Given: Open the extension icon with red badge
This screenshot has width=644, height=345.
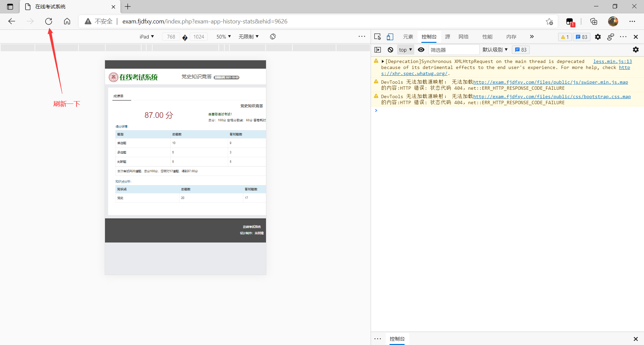Looking at the screenshot, I should (570, 22).
